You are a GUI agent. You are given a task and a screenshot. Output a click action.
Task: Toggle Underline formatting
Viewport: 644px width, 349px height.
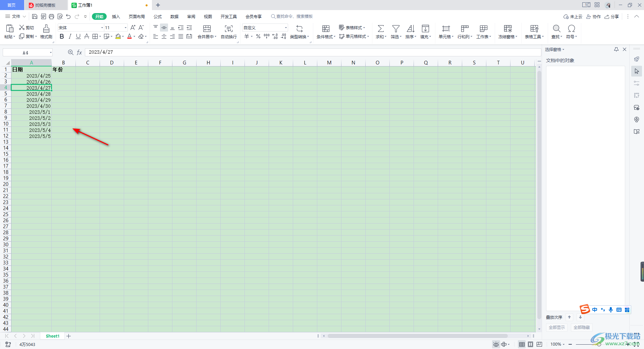(x=78, y=36)
